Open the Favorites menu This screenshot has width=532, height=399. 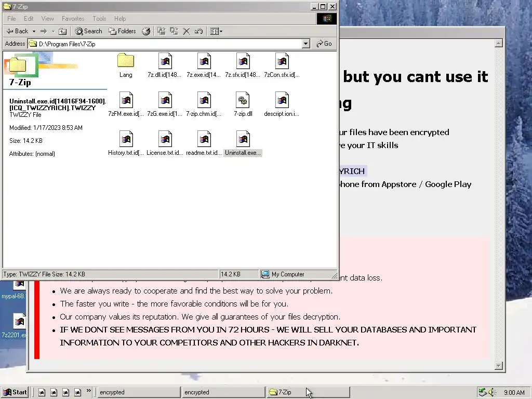pos(73,19)
